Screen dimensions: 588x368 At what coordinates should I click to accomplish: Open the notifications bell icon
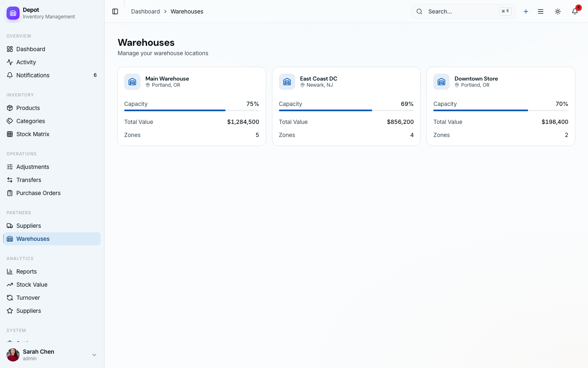(x=575, y=11)
